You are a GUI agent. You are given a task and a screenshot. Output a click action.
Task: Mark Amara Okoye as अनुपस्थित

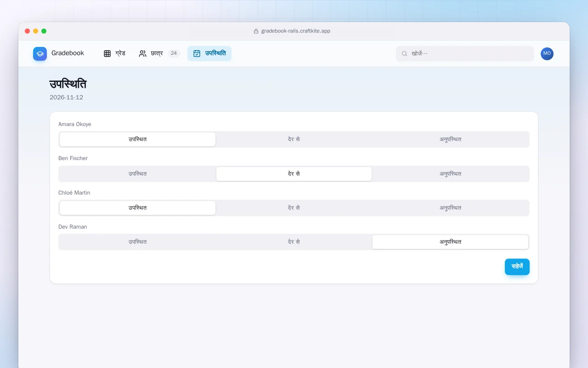[x=450, y=139]
